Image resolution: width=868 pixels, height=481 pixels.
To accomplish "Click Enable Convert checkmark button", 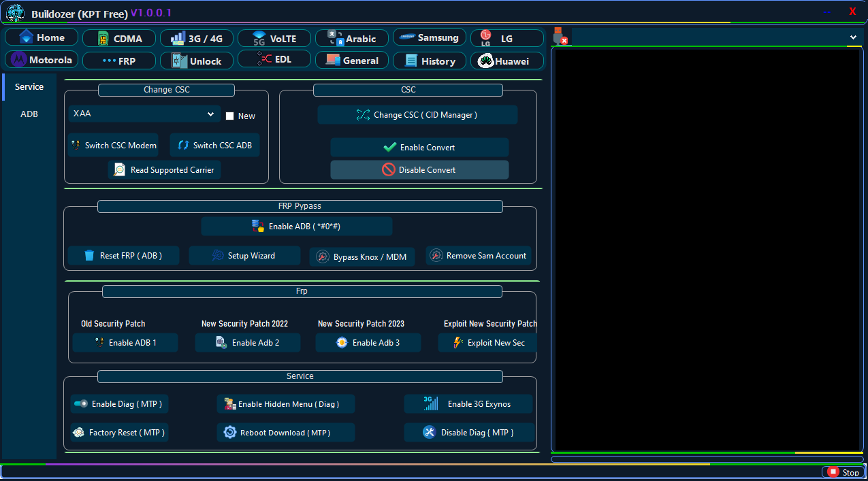I will tap(419, 148).
